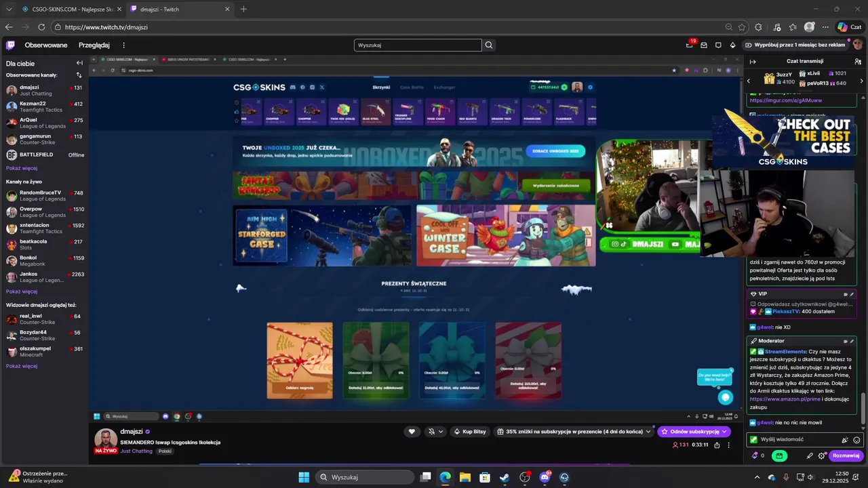
Task: Open the stream options three-dot menu
Action: pos(729,445)
